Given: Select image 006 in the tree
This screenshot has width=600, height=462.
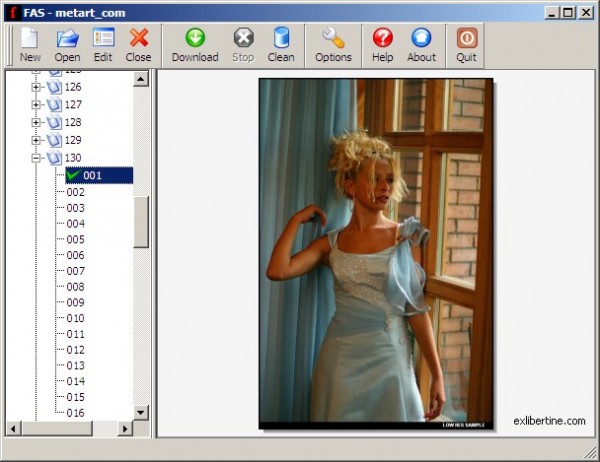Looking at the screenshot, I should coord(75,255).
